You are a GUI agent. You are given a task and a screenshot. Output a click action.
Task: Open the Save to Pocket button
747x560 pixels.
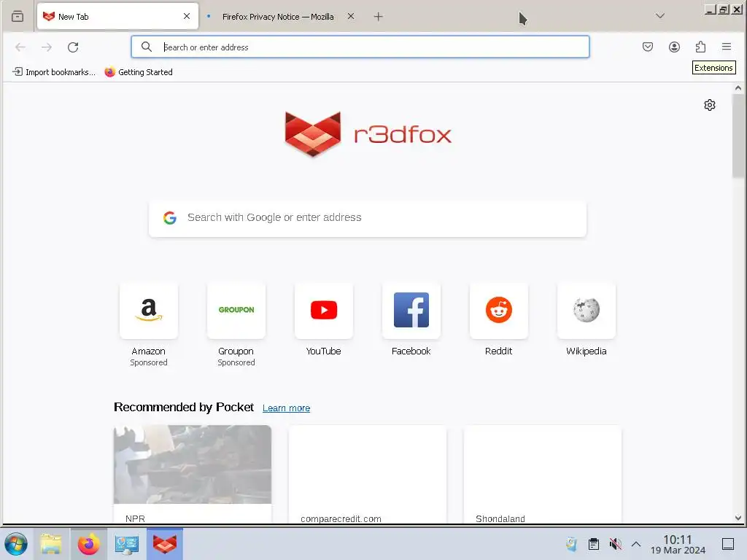(648, 47)
